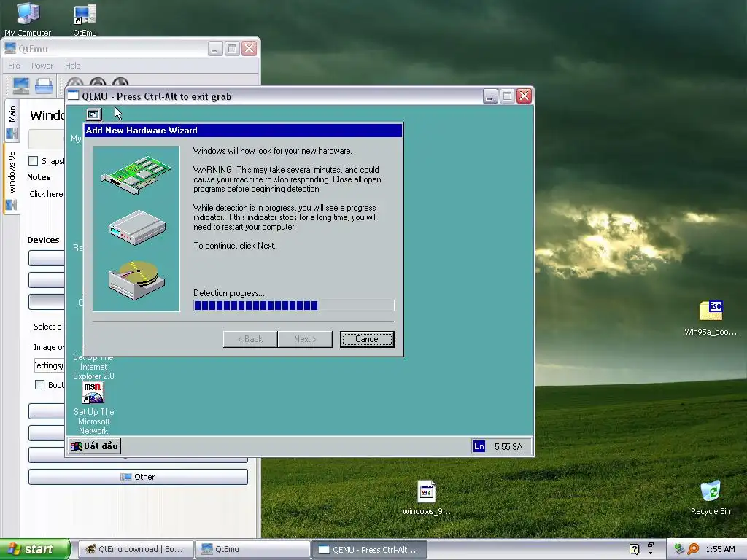Open the Recycle Bin
Screen dimensions: 747x560
[x=711, y=497]
